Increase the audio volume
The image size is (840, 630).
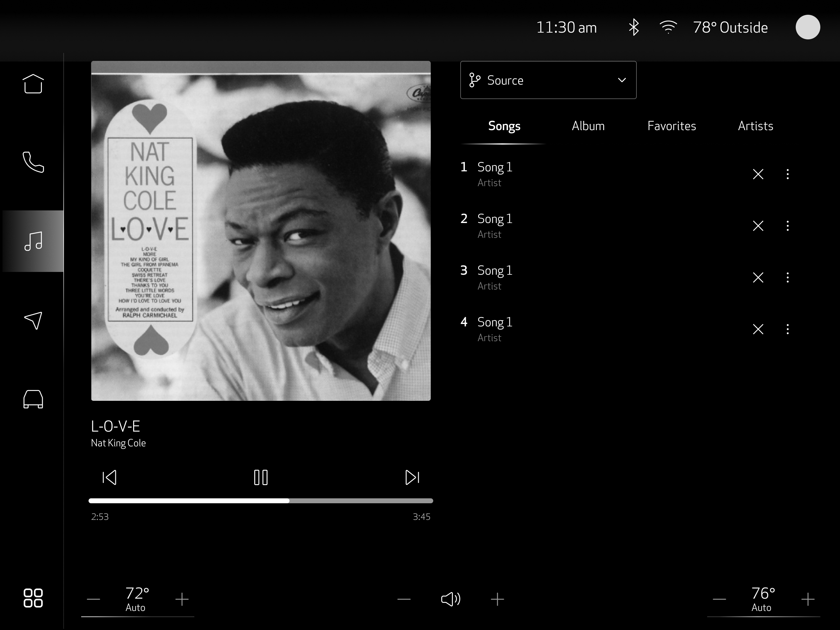click(497, 600)
